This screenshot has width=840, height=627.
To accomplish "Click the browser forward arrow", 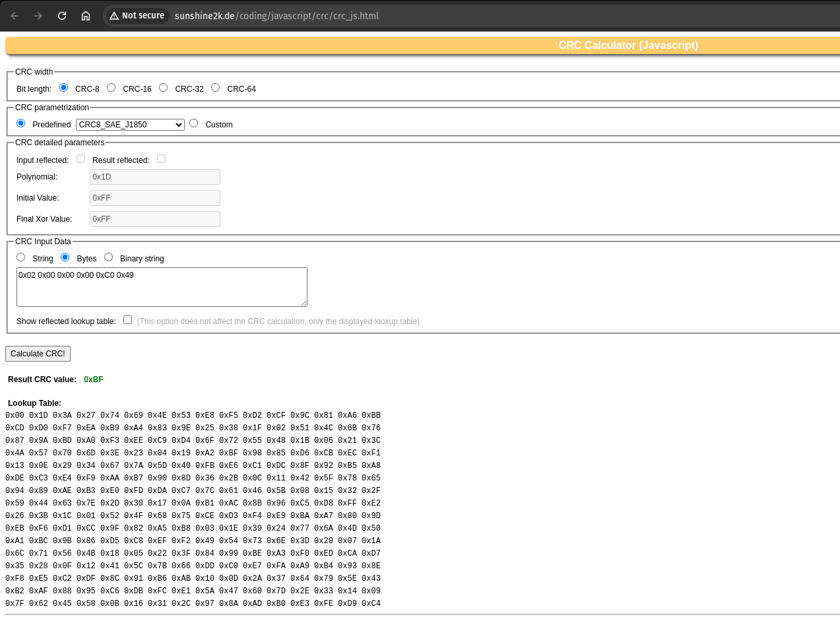I will pos(38,16).
